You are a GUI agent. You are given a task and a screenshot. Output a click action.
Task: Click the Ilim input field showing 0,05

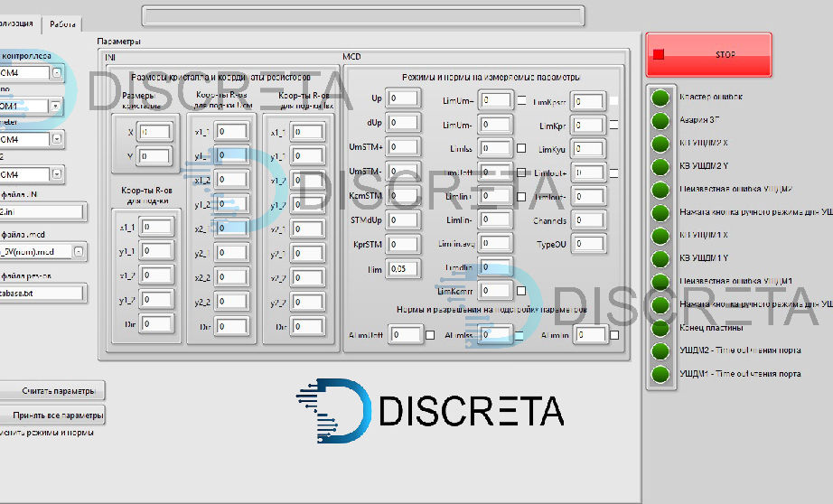(x=402, y=268)
